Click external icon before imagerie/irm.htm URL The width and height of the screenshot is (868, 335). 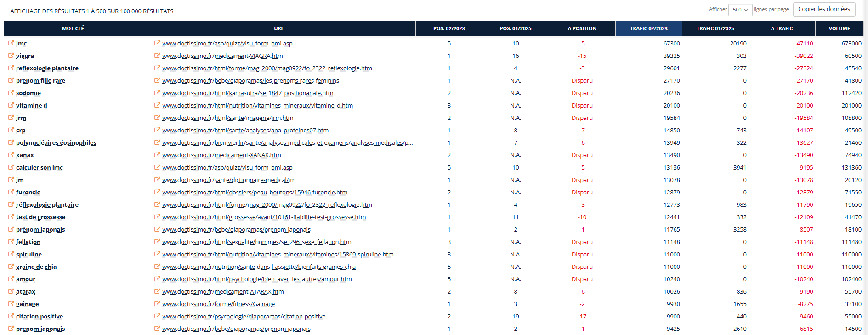click(x=157, y=118)
